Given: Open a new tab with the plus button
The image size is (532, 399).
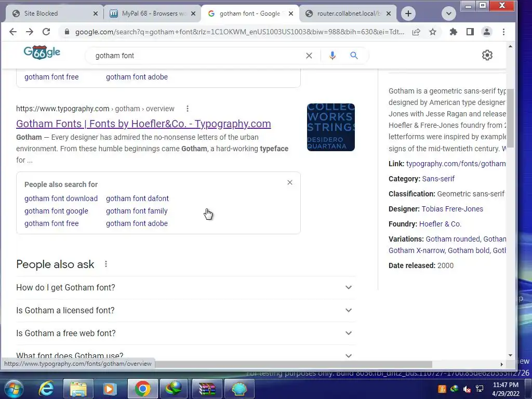Looking at the screenshot, I should (x=408, y=14).
